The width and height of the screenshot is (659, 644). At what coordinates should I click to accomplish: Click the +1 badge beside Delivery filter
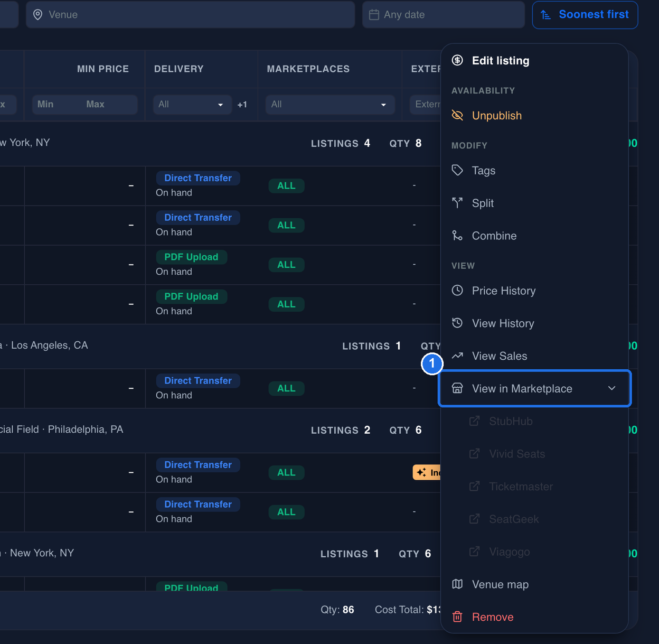[x=242, y=105]
